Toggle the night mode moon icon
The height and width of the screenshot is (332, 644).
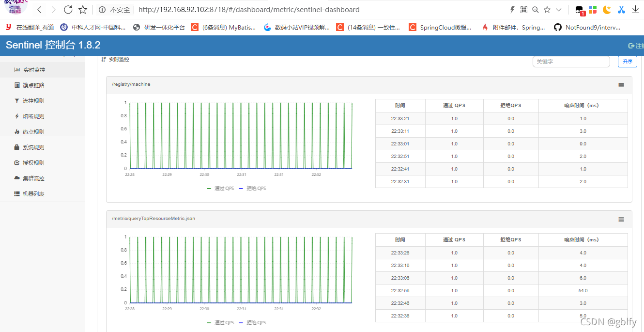(607, 10)
